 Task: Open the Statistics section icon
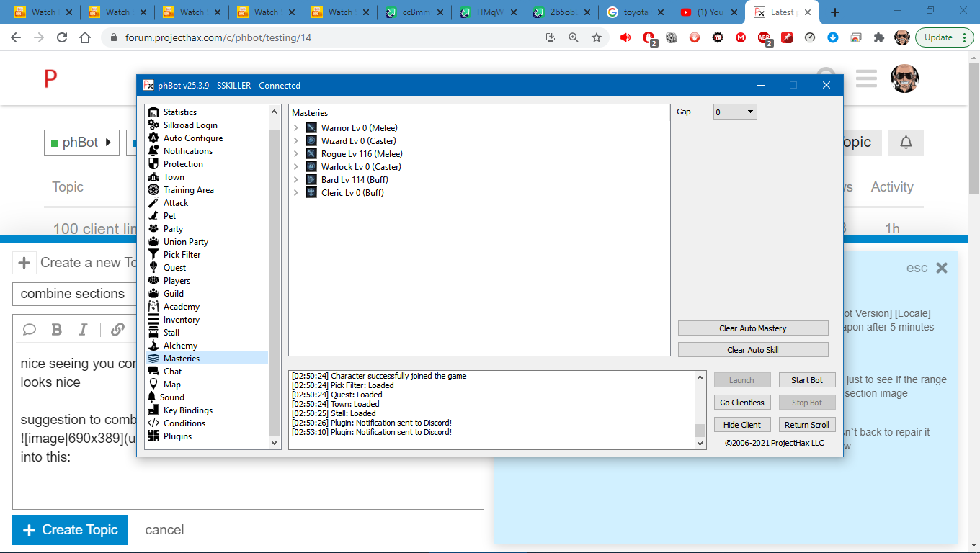[153, 112]
